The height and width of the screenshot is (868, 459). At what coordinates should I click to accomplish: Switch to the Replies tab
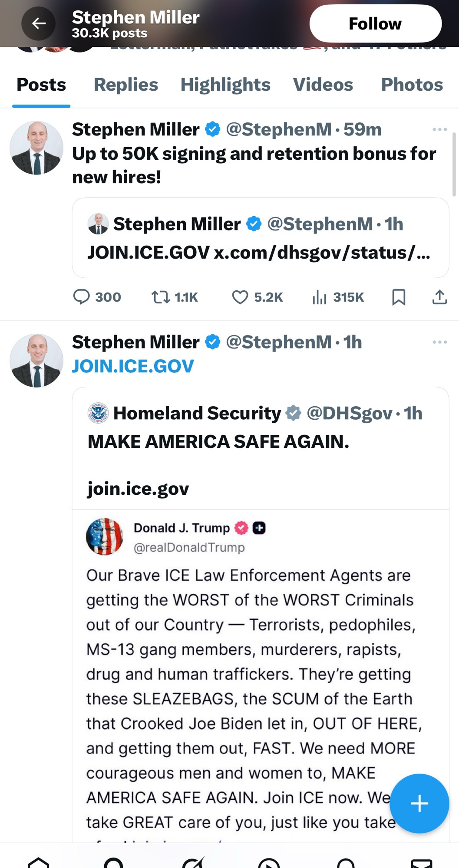126,84
